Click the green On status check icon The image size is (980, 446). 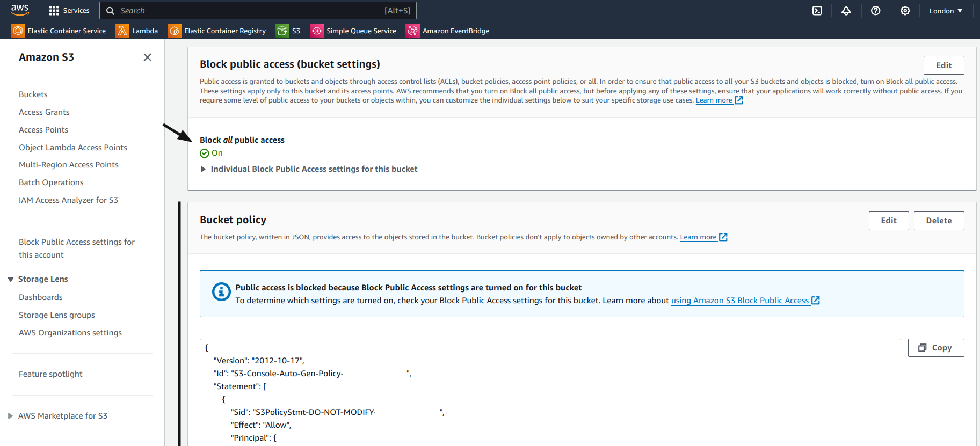click(204, 153)
